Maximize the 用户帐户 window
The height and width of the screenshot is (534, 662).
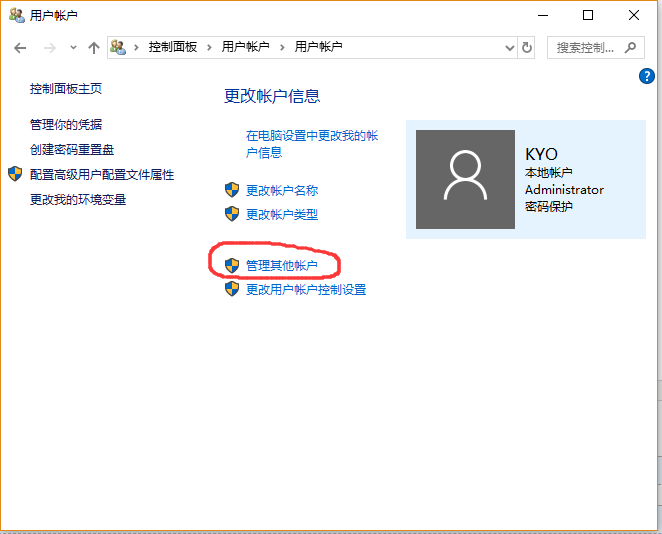588,15
